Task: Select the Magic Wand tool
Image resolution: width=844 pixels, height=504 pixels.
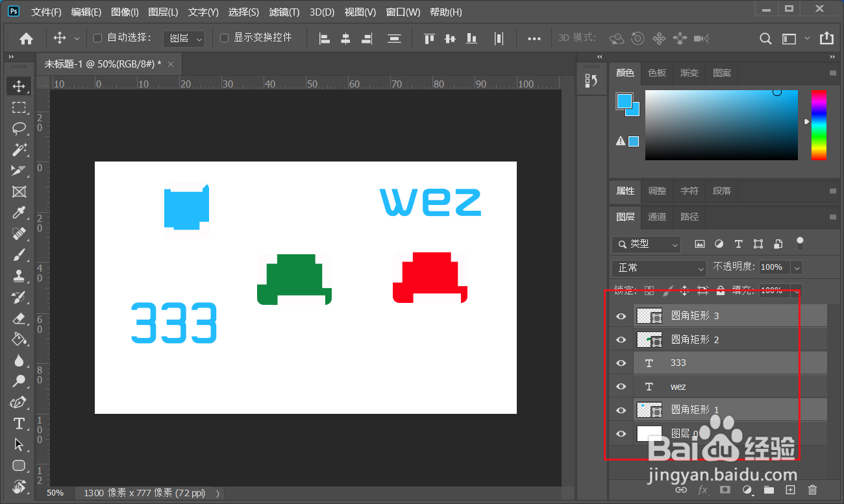Action: tap(19, 149)
